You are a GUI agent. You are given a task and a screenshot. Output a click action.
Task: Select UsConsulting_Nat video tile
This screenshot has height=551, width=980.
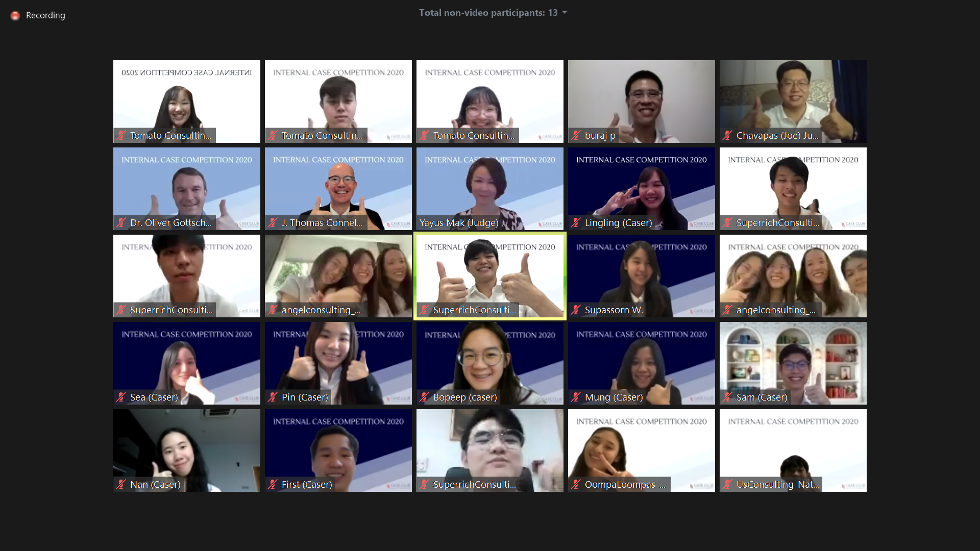(793, 450)
